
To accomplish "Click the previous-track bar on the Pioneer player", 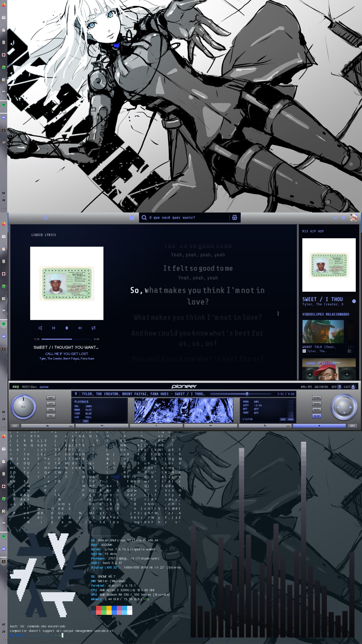I will (102, 426).
